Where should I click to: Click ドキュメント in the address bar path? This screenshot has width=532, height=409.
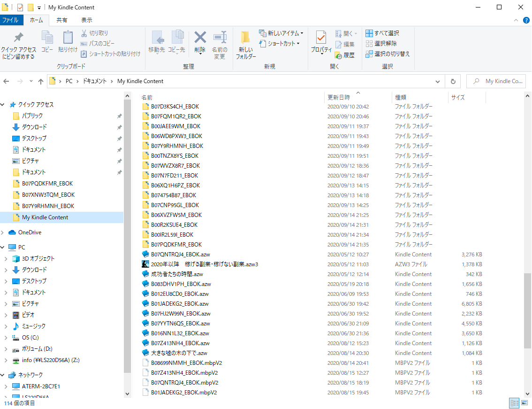[x=95, y=81]
